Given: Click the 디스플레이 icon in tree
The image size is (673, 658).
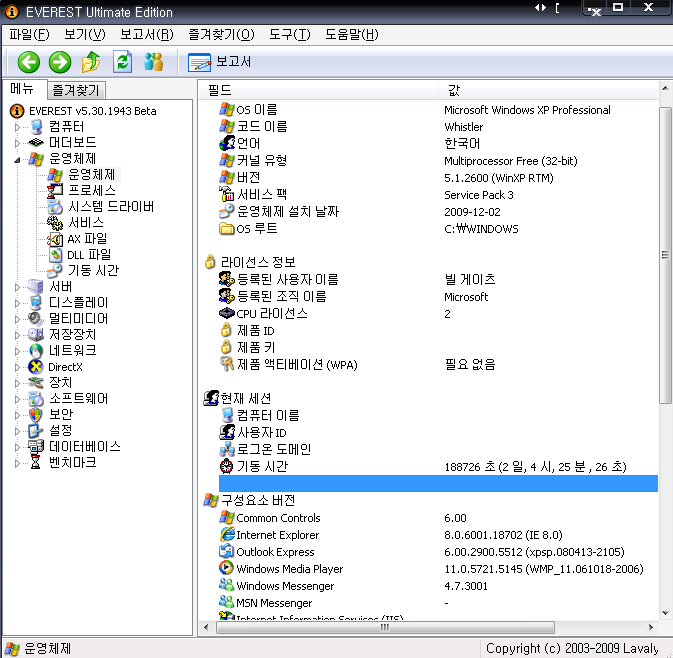Looking at the screenshot, I should coord(35,303).
